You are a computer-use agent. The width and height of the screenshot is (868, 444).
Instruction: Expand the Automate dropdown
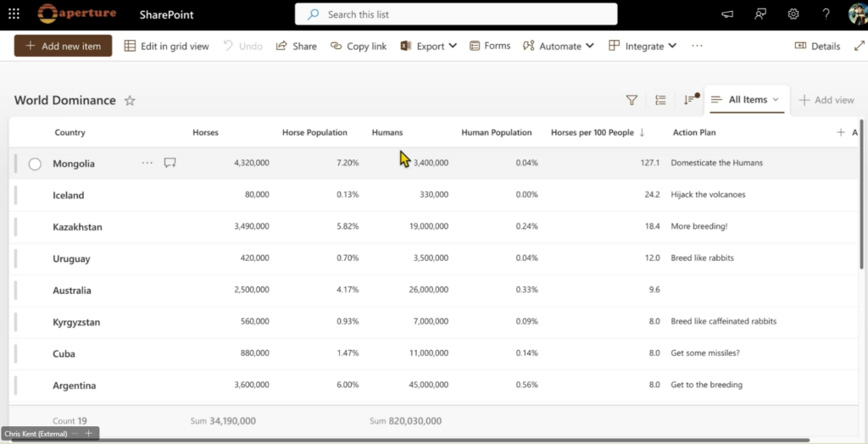pos(590,47)
